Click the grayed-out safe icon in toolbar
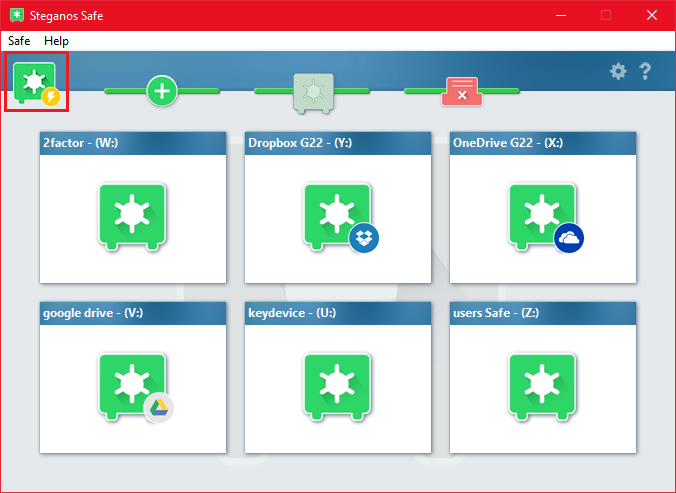 click(x=311, y=91)
